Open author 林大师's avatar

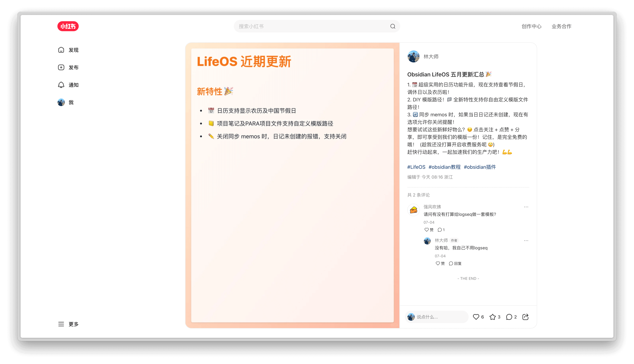(x=413, y=56)
